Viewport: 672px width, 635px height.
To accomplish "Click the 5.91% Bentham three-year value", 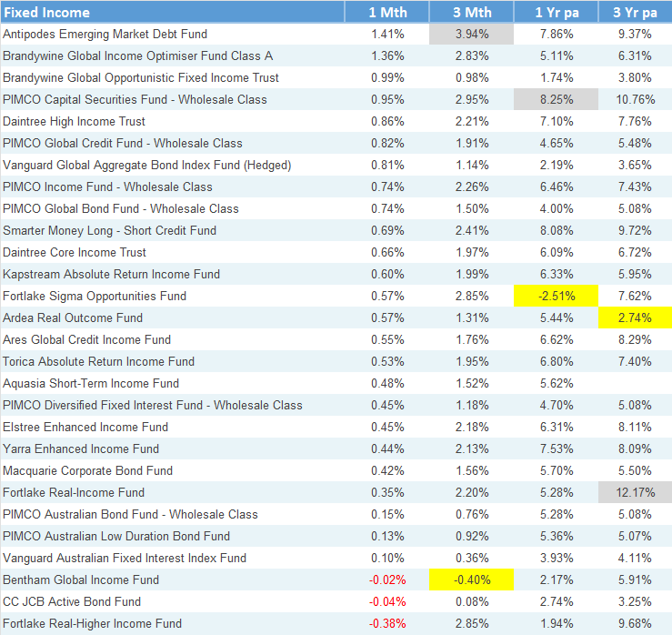I will click(635, 580).
